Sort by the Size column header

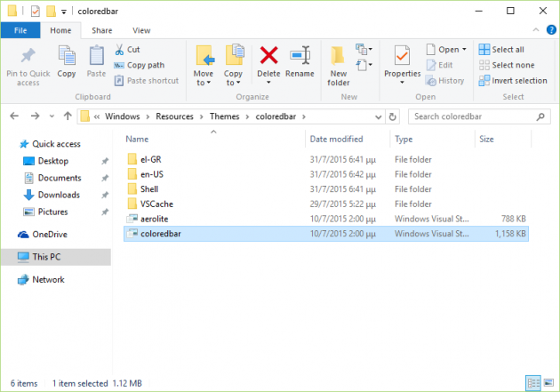(503, 140)
